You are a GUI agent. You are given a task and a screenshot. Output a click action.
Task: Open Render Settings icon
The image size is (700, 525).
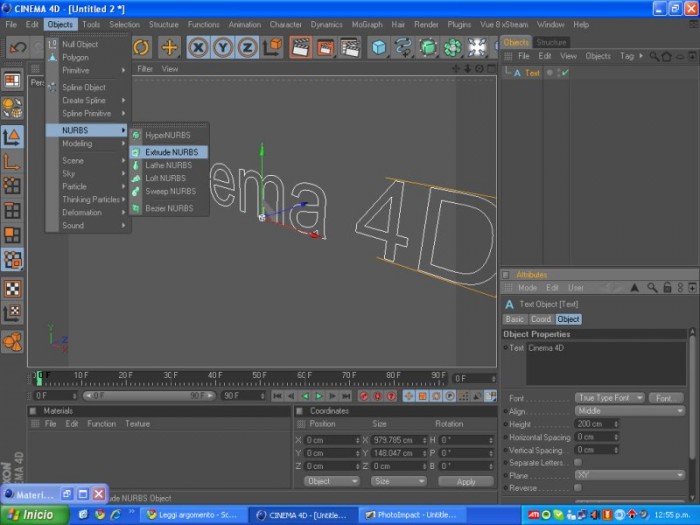coord(350,47)
